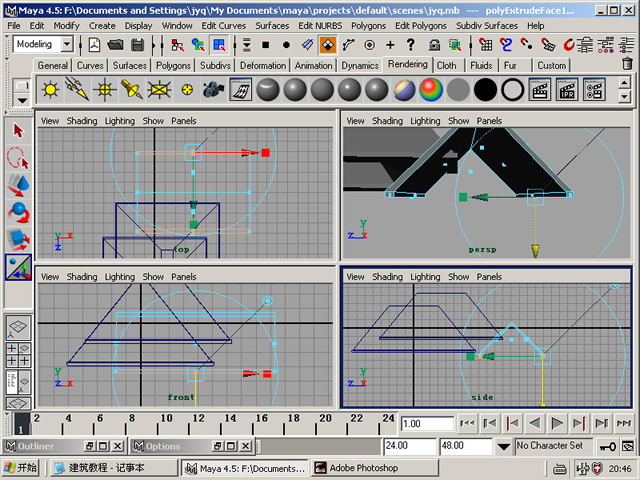Choose the Lasso select tool
This screenshot has height=480, width=640.
[x=18, y=158]
